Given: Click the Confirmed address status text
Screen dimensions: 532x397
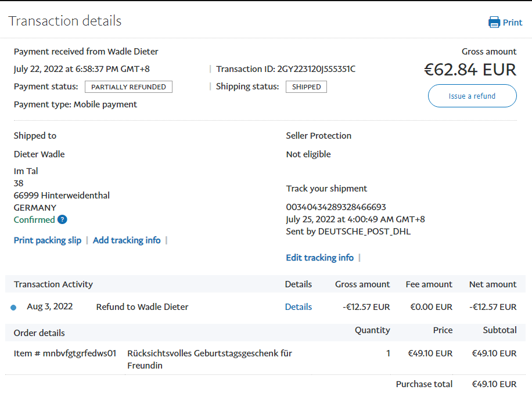Looking at the screenshot, I should coord(34,220).
